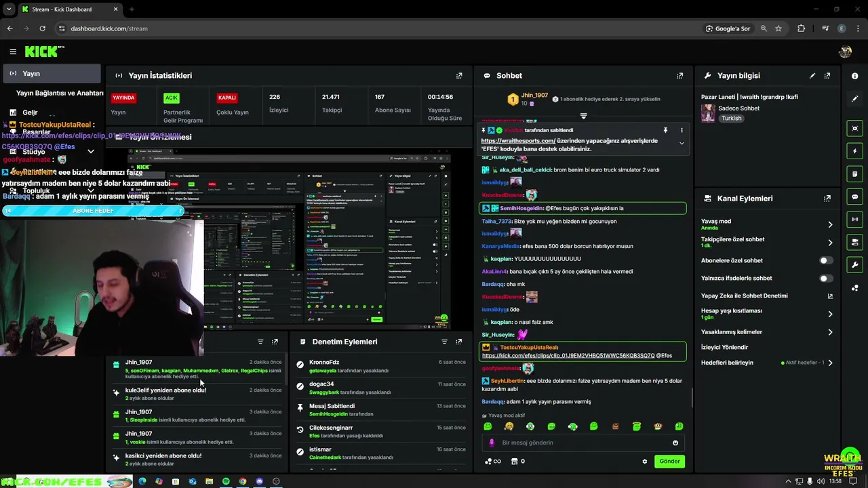This screenshot has width=868, height=488.
Task: Expand Hesap yaşı kısıtlaması settings
Action: (x=830, y=314)
